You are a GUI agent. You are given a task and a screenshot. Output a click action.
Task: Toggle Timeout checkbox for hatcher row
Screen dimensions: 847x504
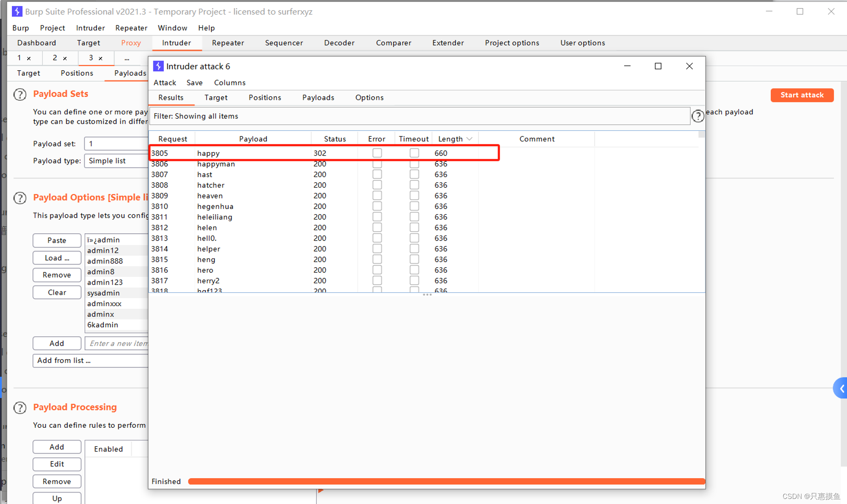[414, 185]
